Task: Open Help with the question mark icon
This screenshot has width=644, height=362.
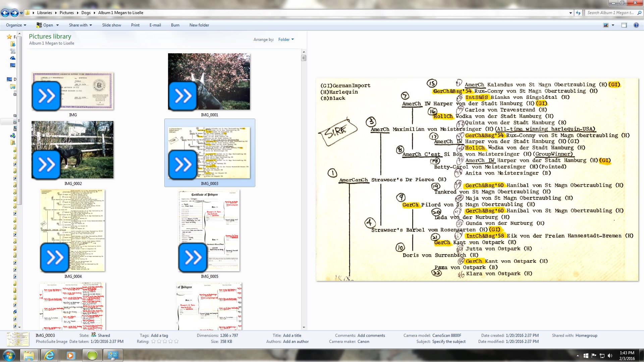Action: click(x=636, y=25)
